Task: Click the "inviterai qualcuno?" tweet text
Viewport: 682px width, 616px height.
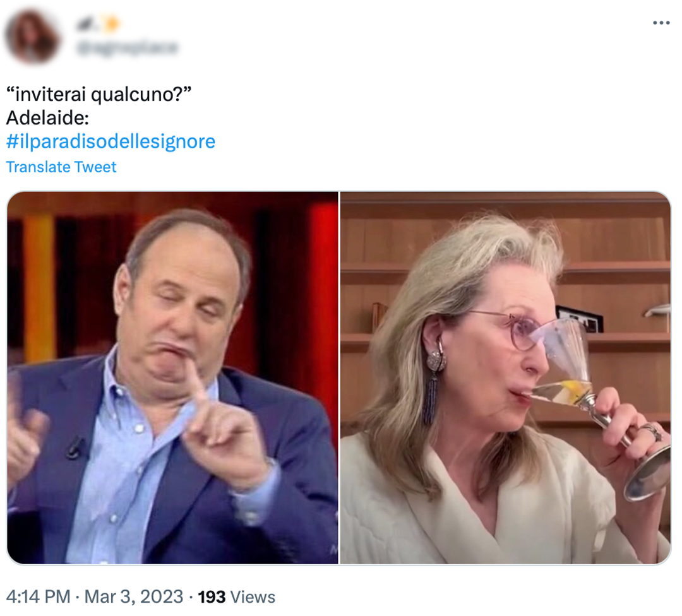Action: click(99, 94)
